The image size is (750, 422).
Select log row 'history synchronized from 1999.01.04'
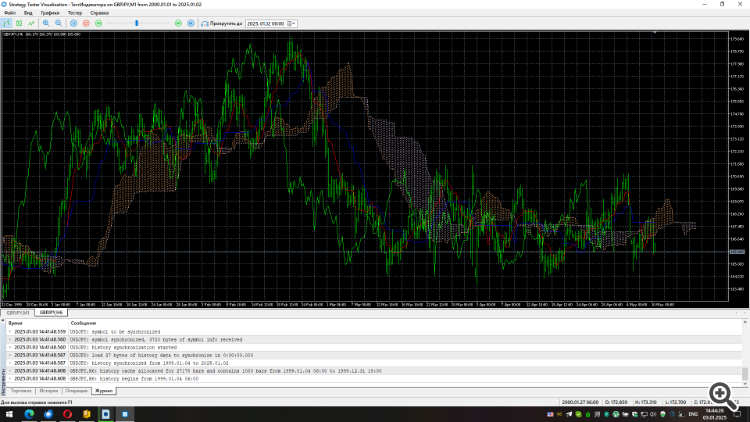click(373, 363)
